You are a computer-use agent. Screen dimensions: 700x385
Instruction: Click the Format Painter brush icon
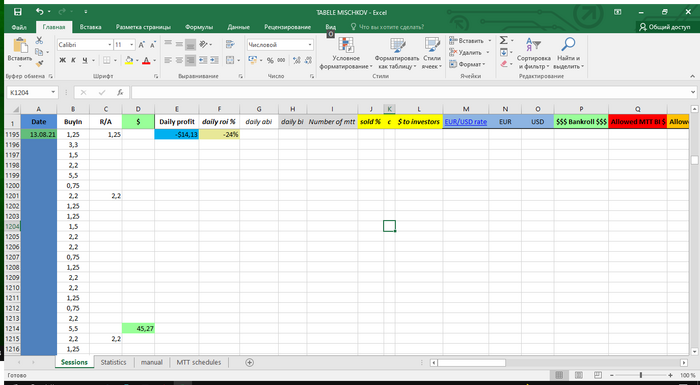click(39, 64)
